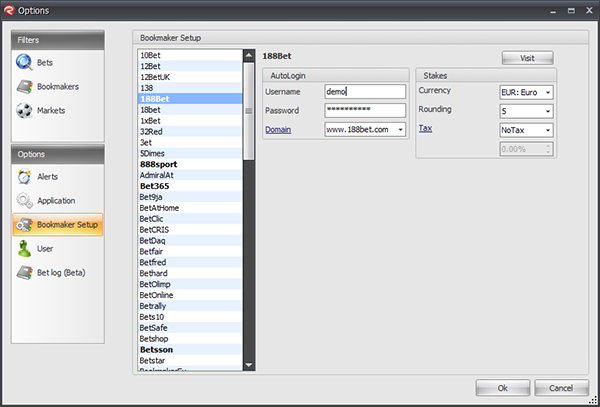Increase the tax percentage stepper

[549, 146]
